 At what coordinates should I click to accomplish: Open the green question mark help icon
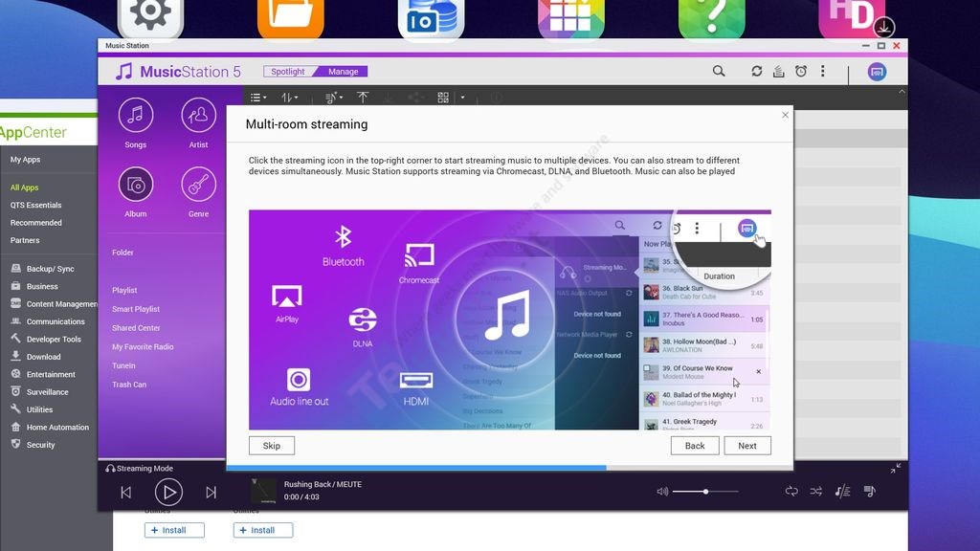coord(712,19)
